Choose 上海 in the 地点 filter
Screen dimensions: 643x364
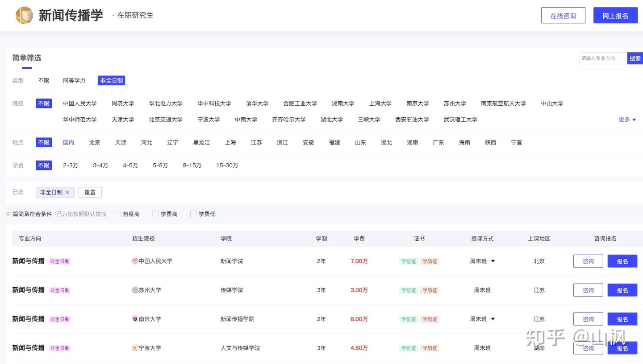pyautogui.click(x=230, y=143)
